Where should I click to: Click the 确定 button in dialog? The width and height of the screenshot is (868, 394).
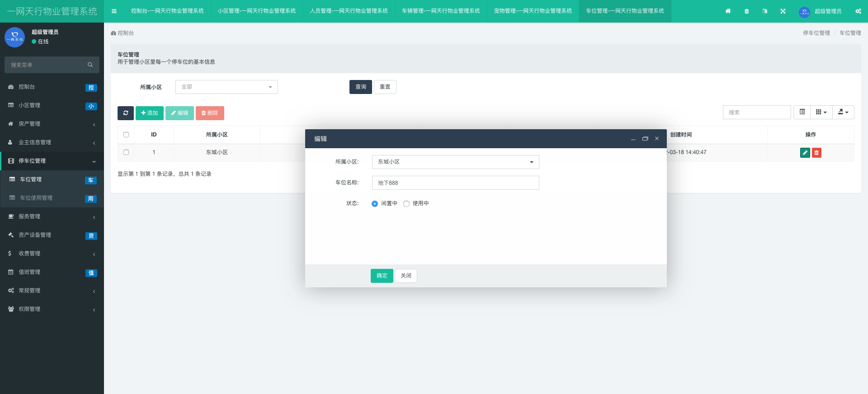[382, 276]
